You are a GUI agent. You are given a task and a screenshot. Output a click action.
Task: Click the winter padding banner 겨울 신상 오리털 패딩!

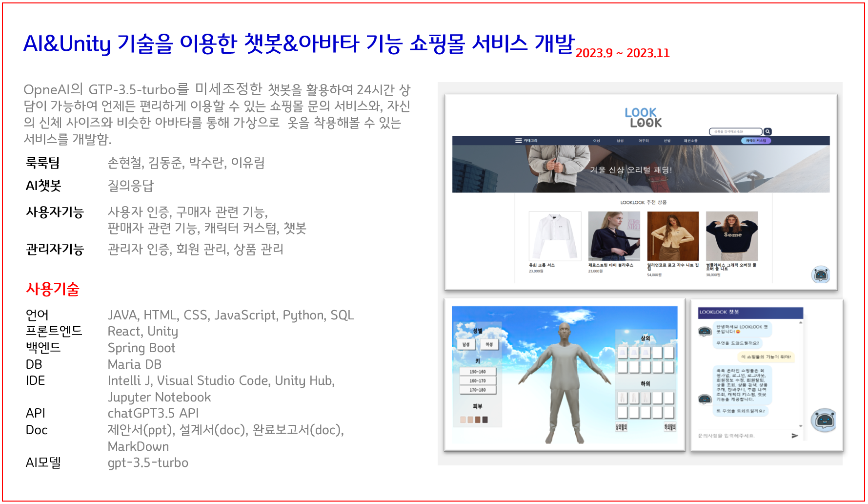(x=631, y=170)
